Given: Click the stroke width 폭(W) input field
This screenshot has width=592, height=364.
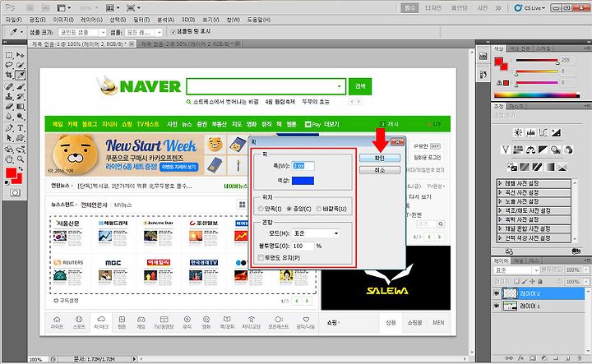Looking at the screenshot, I should click(303, 166).
